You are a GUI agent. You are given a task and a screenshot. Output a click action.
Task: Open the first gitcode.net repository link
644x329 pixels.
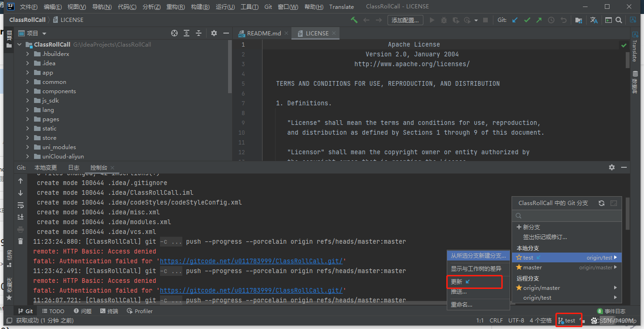[251, 261]
